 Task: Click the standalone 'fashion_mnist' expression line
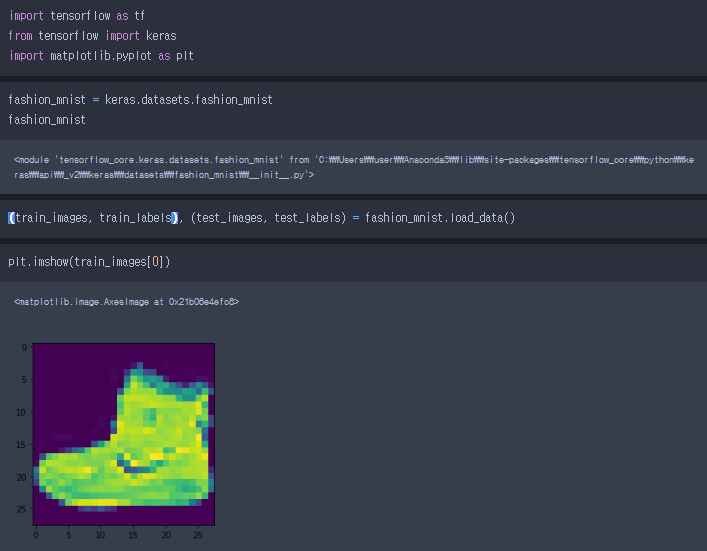coord(47,119)
